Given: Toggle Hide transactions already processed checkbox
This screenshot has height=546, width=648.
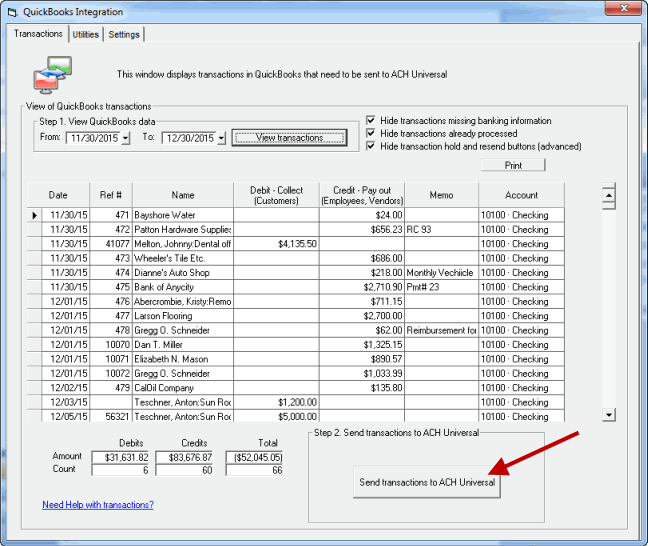Looking at the screenshot, I should coord(371,133).
